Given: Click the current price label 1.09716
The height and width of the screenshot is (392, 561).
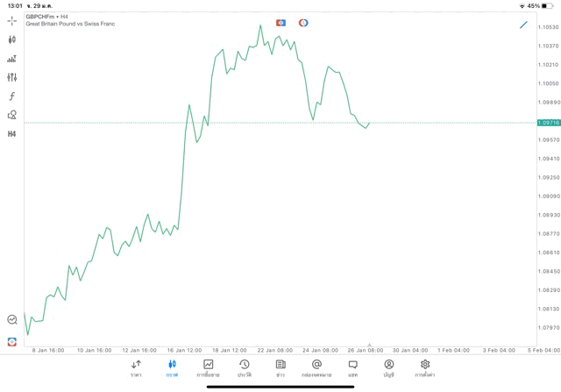Looking at the screenshot, I should tap(549, 123).
